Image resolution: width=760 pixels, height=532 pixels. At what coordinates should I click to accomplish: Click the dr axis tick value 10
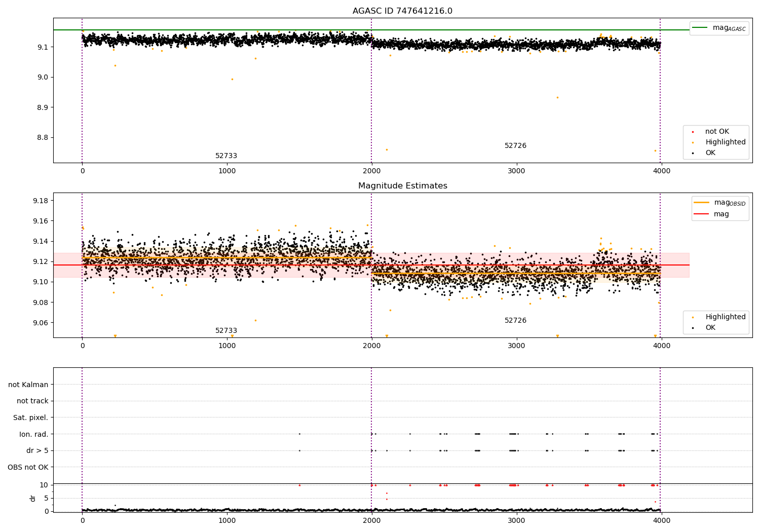[x=44, y=485]
